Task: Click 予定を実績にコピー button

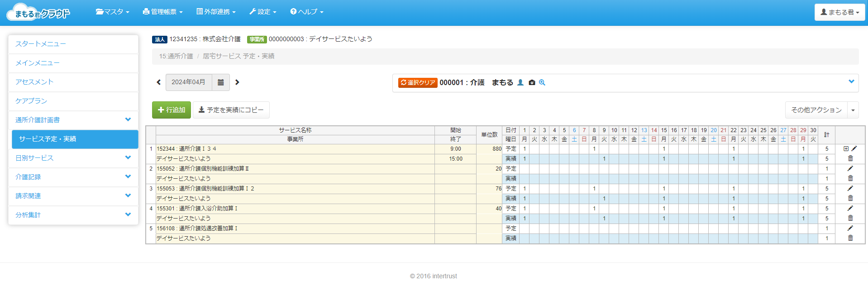Action: [x=231, y=110]
